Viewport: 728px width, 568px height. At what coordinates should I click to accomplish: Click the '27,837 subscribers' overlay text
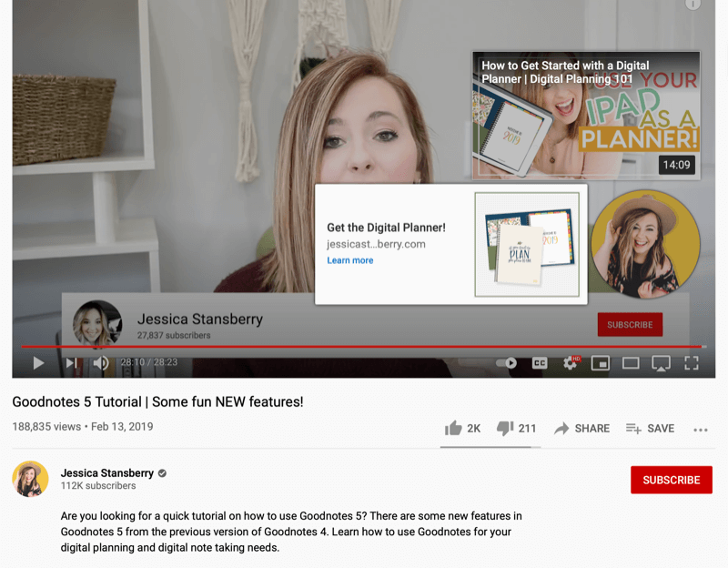coord(174,335)
